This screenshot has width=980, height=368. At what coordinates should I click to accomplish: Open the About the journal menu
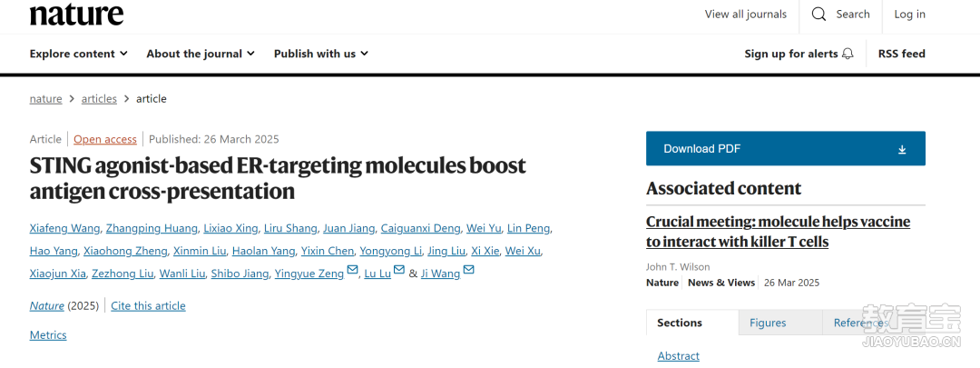(x=201, y=54)
